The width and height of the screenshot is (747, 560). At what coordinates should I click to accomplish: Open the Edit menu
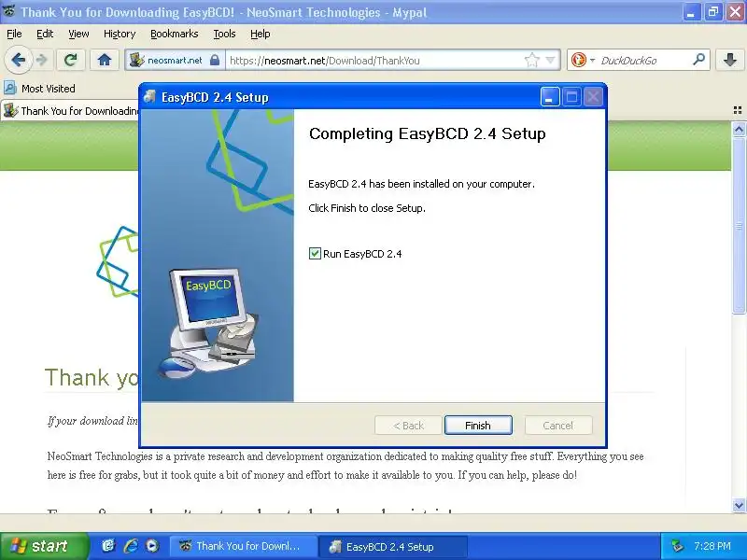coord(45,34)
